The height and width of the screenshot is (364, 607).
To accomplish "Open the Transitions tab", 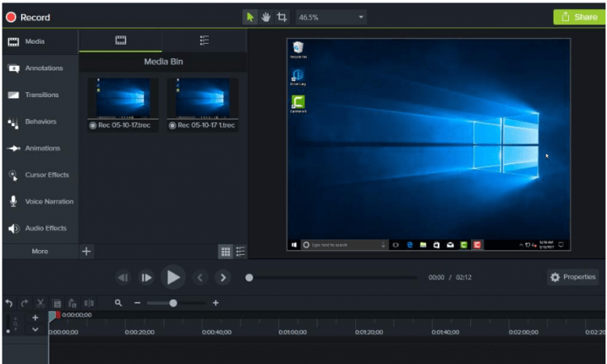I will click(x=40, y=95).
